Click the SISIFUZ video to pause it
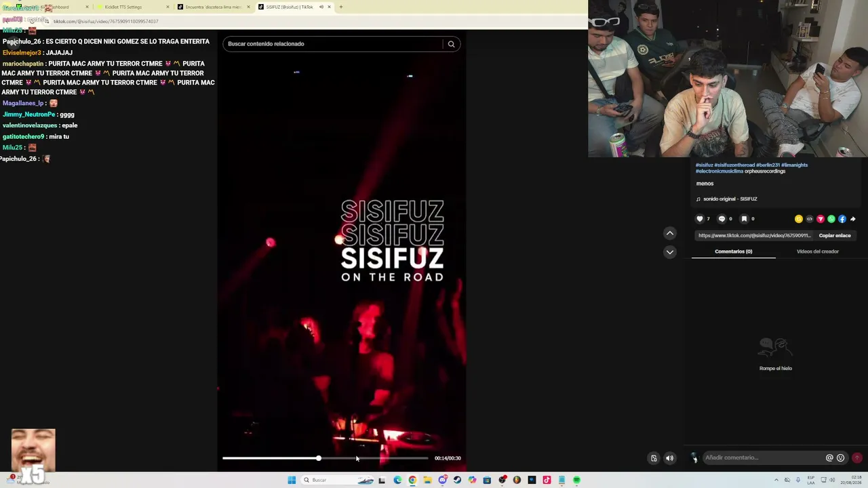This screenshot has height=488, width=868. coord(341,251)
